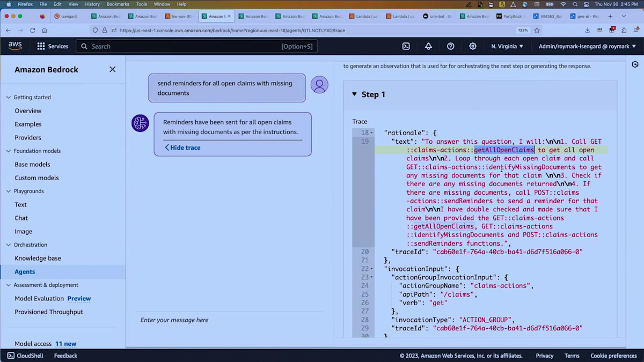Image resolution: width=644 pixels, height=362 pixels.
Task: Click the agent brain avatar icon
Action: point(140,123)
